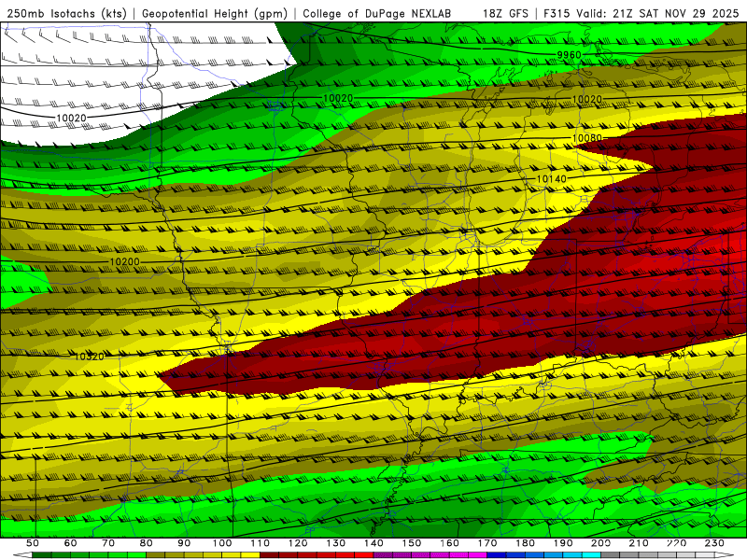Click the "250mb Isotachs (kts)" title text

(67, 14)
